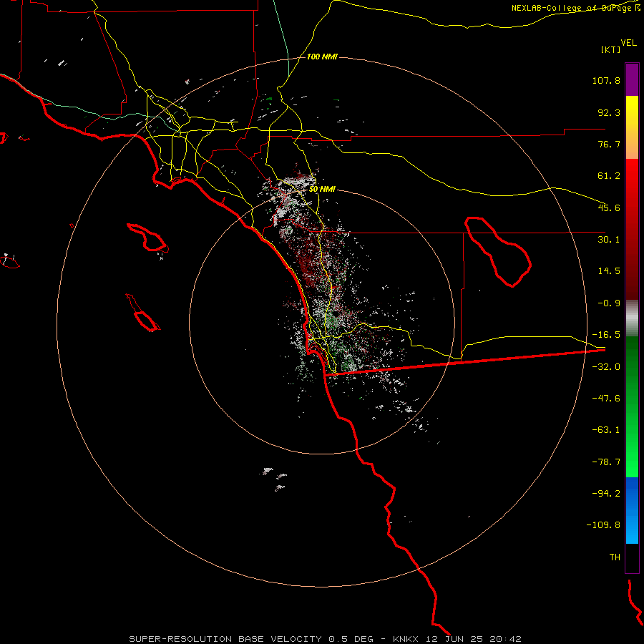Click the gray echo cluster offshore south
Viewport: 644px width, 644px height.
click(274, 479)
